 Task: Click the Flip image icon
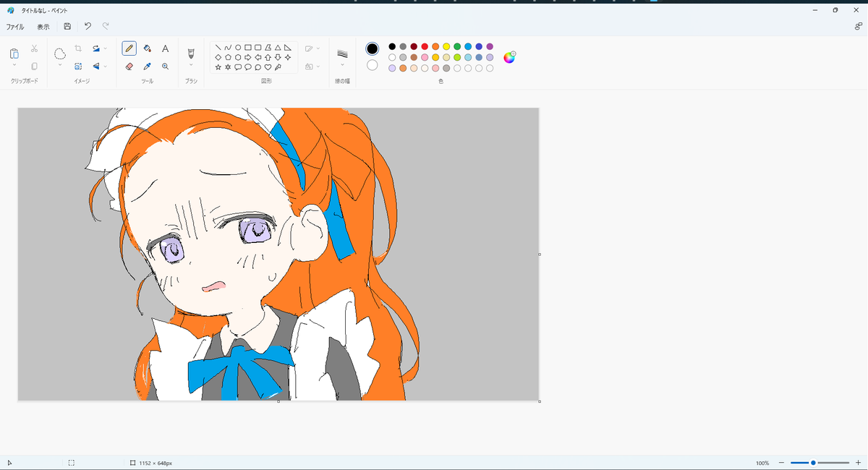click(95, 66)
